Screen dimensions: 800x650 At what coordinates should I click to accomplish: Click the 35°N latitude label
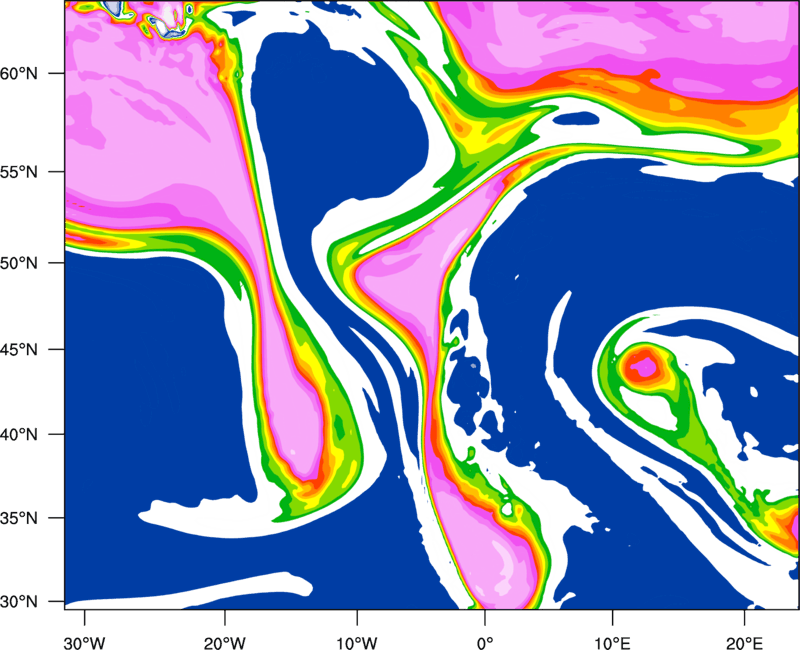(31, 519)
